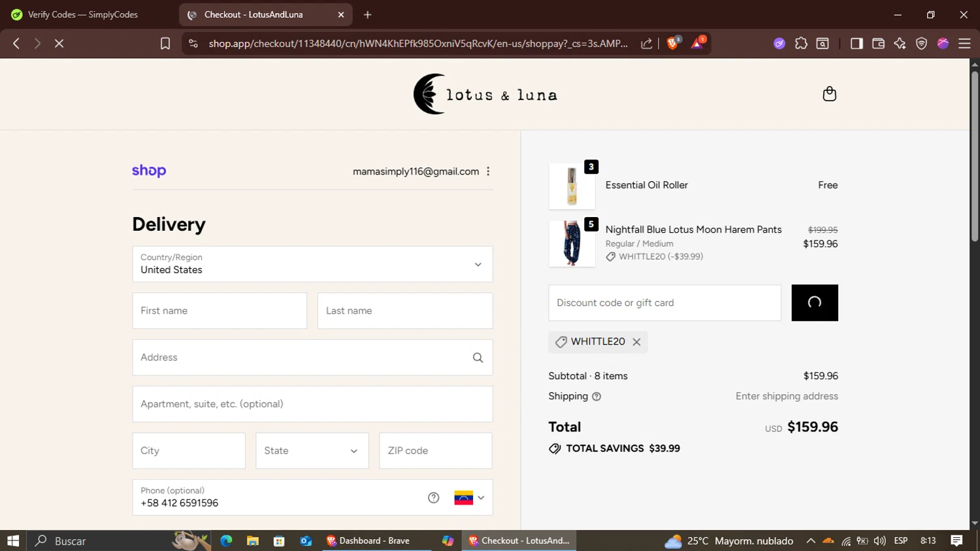Open Outlook from taskbar
980x551 pixels.
tap(306, 541)
